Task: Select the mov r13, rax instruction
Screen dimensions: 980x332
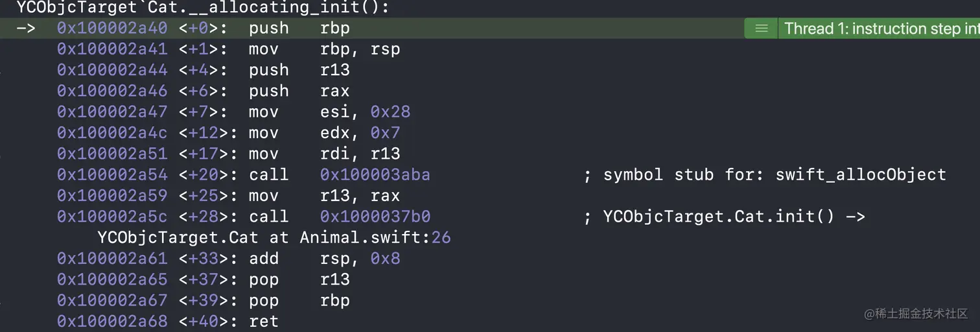Action: click(x=324, y=195)
